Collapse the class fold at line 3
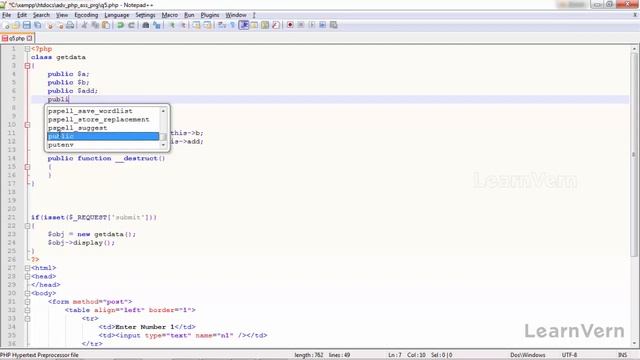 click(27, 66)
